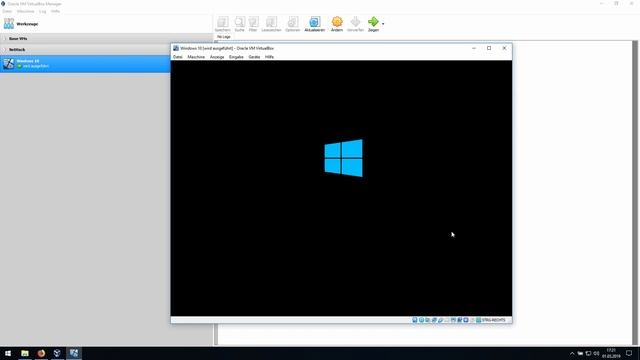Open the Windows Start menu

point(8,353)
